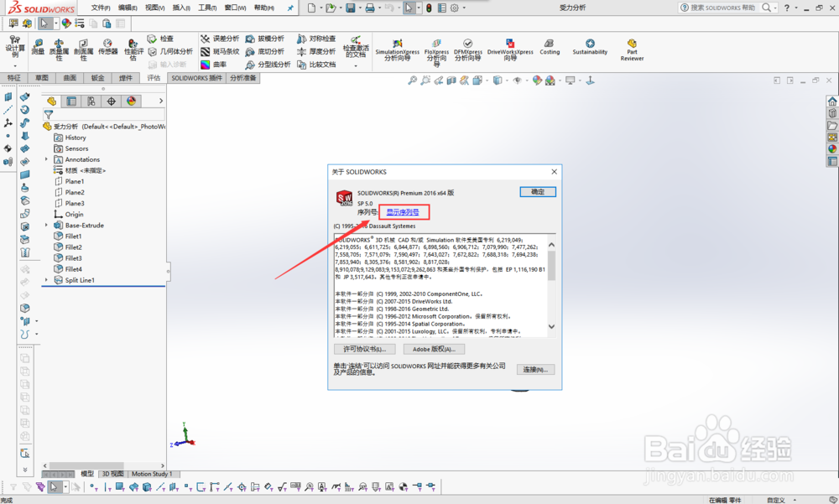Run 性能评估 performance evaluation
This screenshot has height=504, width=839.
[133, 49]
